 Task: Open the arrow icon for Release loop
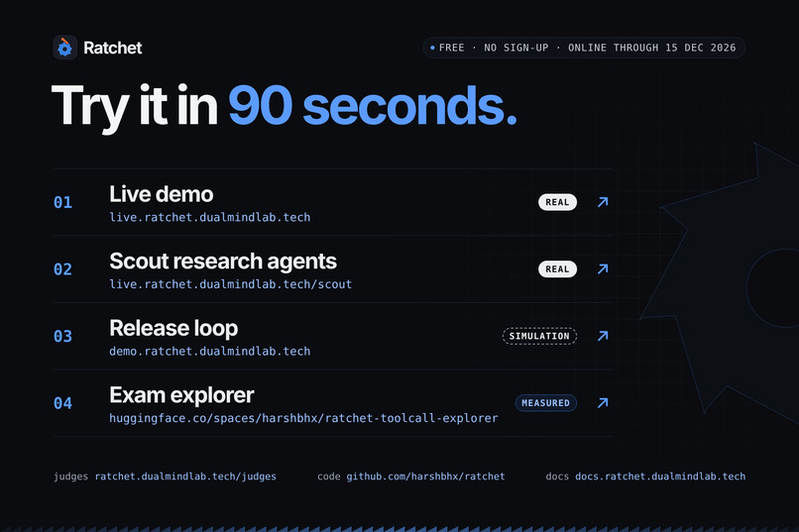[x=603, y=336]
